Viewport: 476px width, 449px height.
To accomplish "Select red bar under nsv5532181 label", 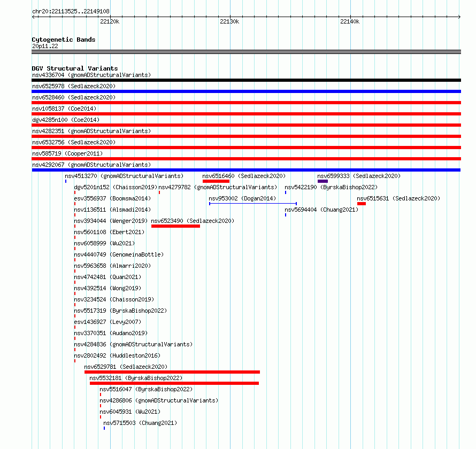I will [174, 383].
